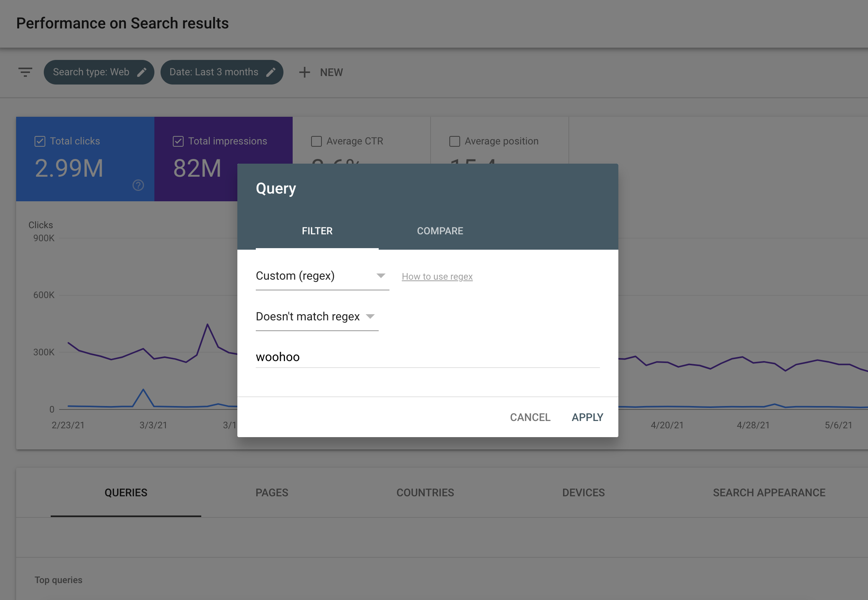Enable the Average CTR metric display

[316, 141]
